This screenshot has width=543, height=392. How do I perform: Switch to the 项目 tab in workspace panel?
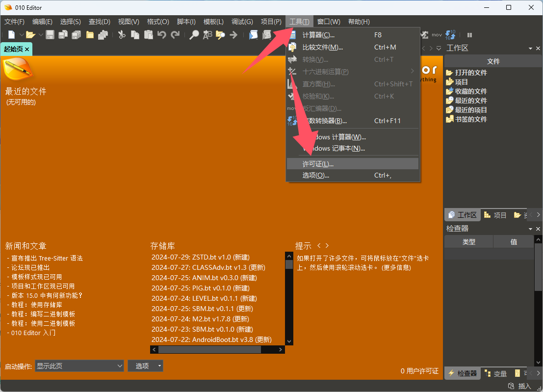[x=495, y=215]
